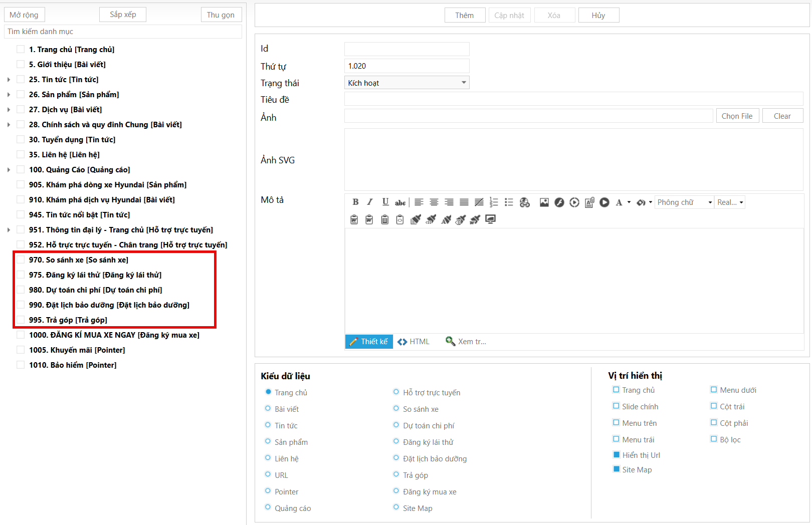Click the underline formatting icon
812x525 pixels.
[385, 202]
